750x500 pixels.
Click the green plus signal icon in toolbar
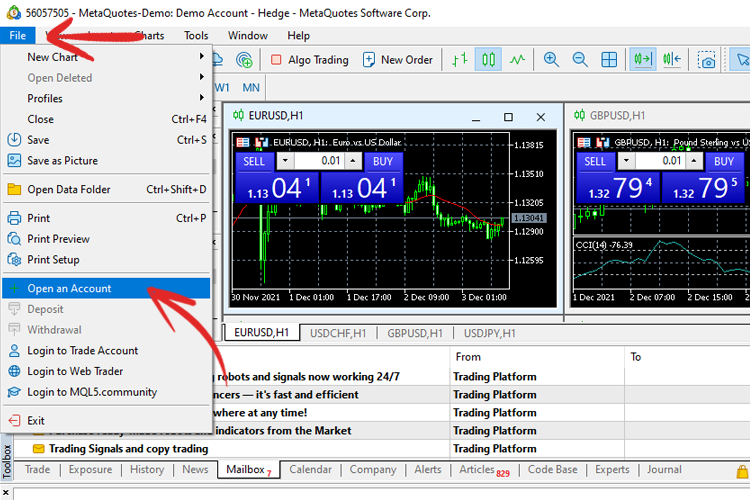click(x=244, y=60)
